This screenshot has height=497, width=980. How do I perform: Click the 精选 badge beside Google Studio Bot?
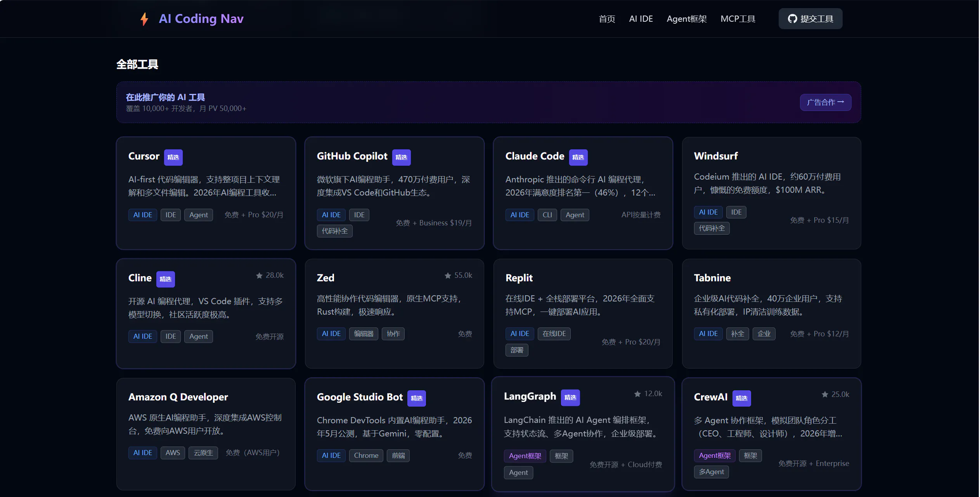pyautogui.click(x=417, y=398)
